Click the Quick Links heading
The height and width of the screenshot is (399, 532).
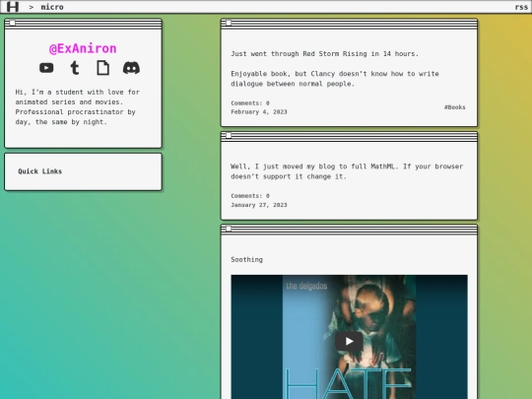tap(40, 171)
